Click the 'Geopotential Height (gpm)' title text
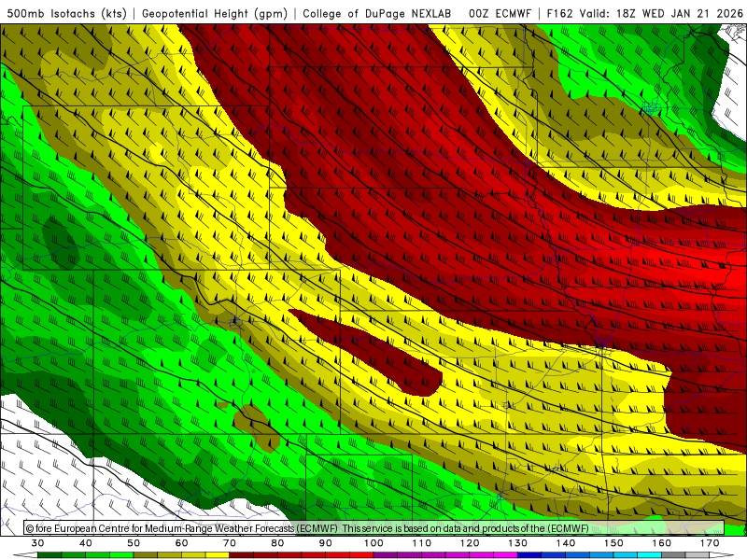The image size is (747, 560). [215, 13]
